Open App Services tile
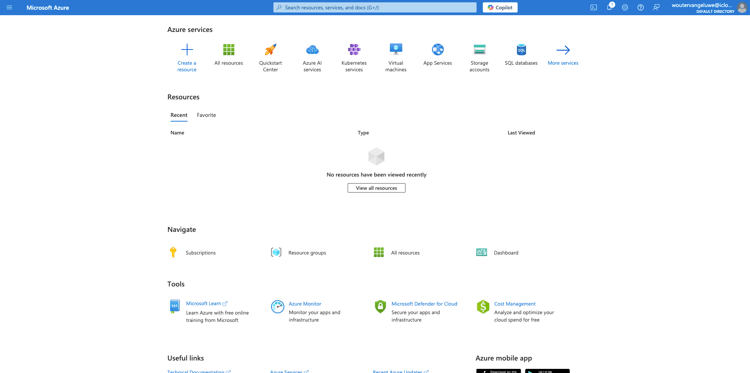This screenshot has height=373, width=750. tap(438, 55)
